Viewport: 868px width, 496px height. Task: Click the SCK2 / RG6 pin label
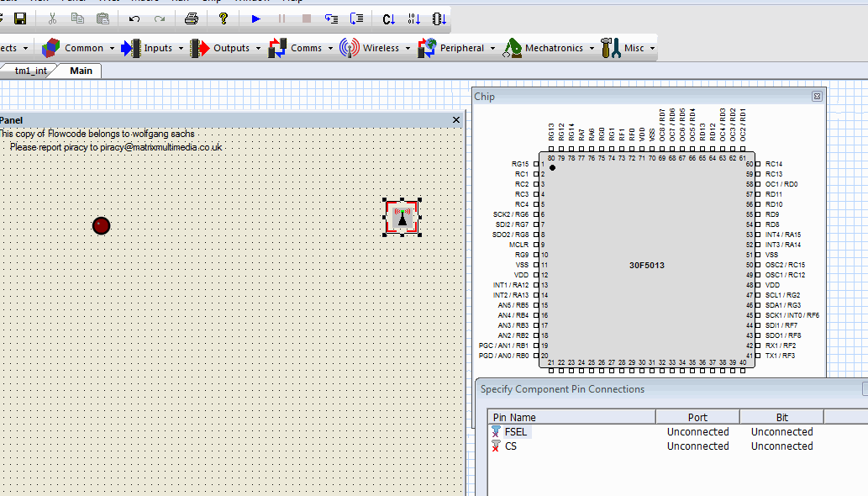click(510, 214)
